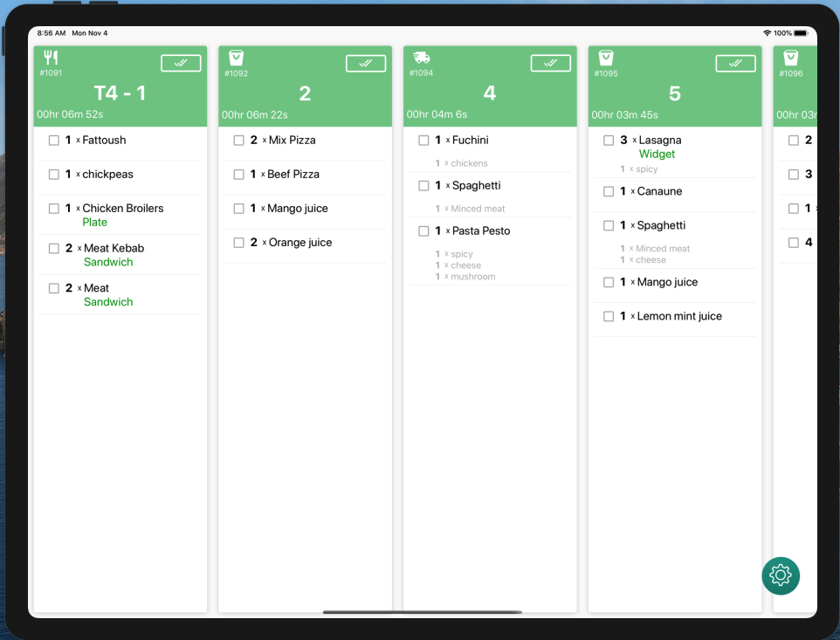
Task: Check the Meat Kebab Sandwich checkbox
Action: [53, 249]
